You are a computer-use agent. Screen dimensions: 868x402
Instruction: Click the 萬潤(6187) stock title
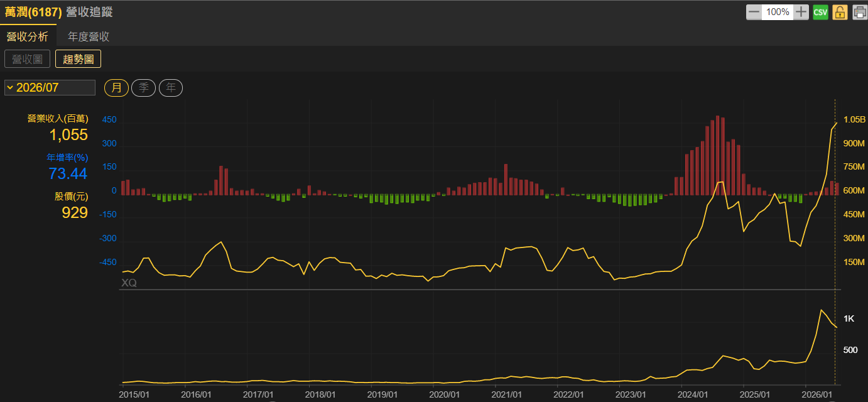(x=33, y=12)
